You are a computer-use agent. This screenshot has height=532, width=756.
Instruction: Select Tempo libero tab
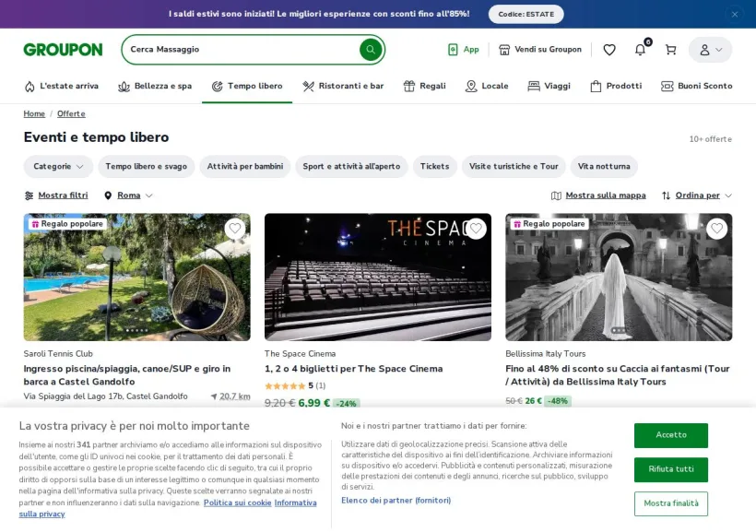247,86
